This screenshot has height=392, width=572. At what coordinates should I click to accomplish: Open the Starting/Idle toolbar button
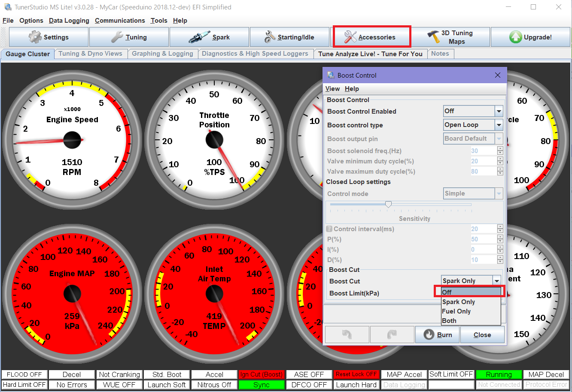289,37
